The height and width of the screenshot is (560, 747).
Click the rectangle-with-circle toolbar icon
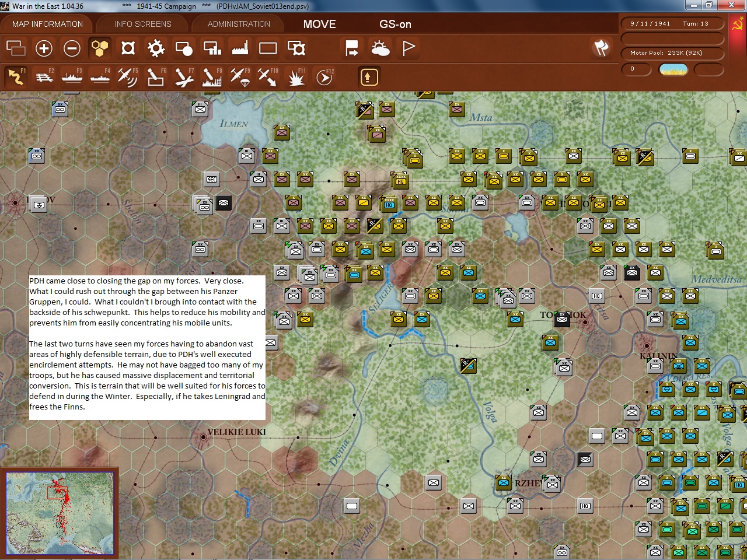tap(184, 48)
